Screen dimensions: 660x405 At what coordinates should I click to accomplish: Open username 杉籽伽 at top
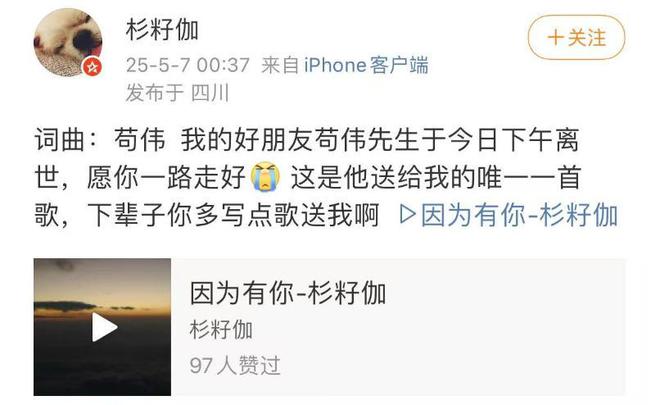(162, 30)
